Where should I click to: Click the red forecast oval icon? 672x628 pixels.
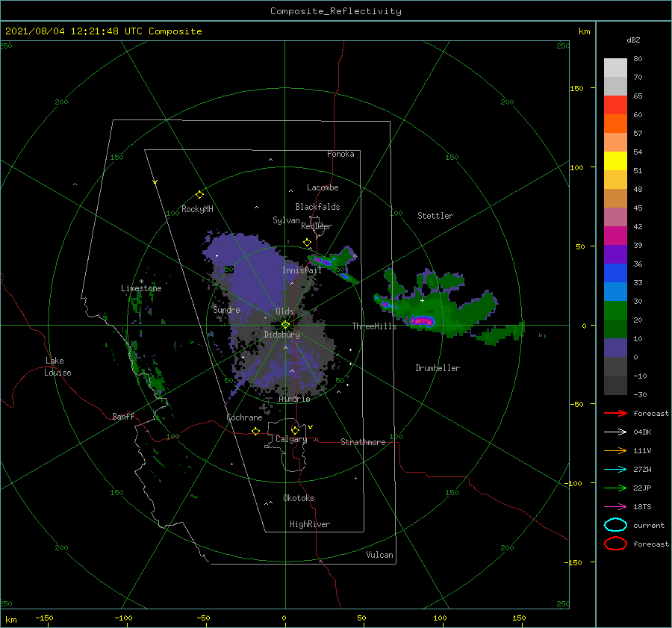coord(615,544)
